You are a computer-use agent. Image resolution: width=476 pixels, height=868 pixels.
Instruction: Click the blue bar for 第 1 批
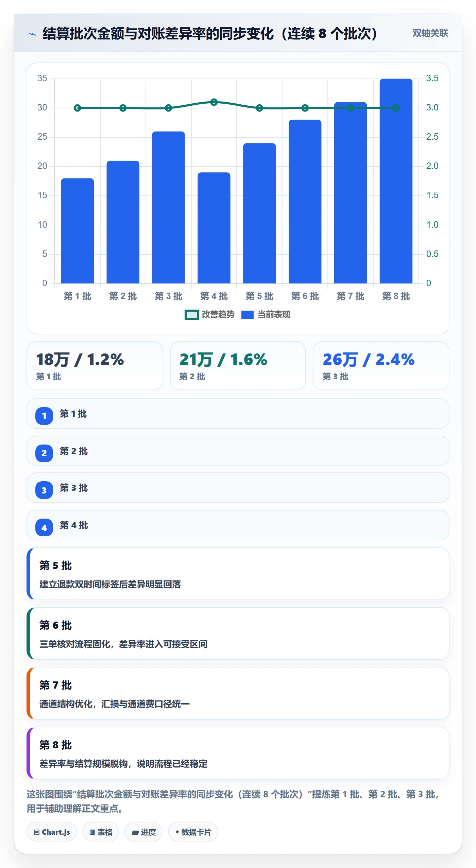78,231
